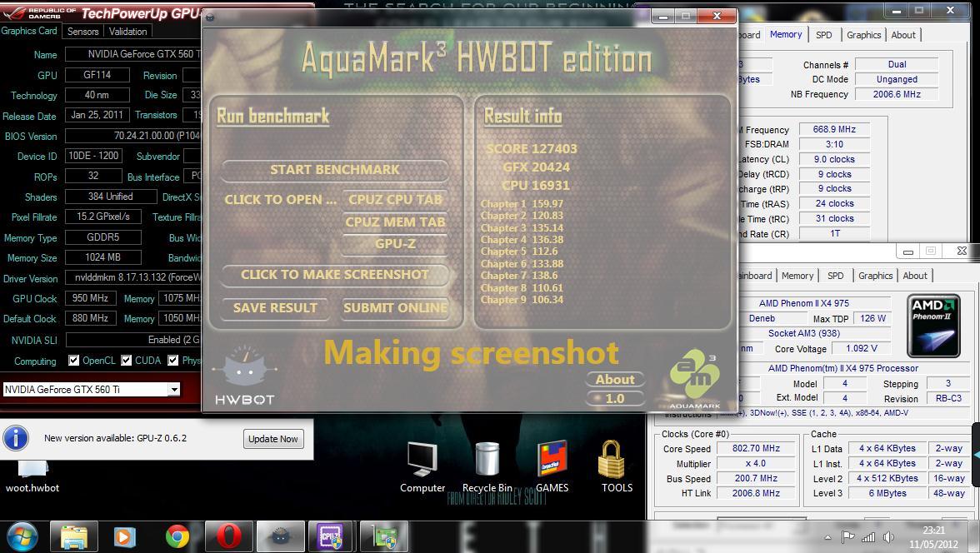This screenshot has width=980, height=553.
Task: Toggle the CUDA checkbox in GPU-Z
Action: coord(127,360)
